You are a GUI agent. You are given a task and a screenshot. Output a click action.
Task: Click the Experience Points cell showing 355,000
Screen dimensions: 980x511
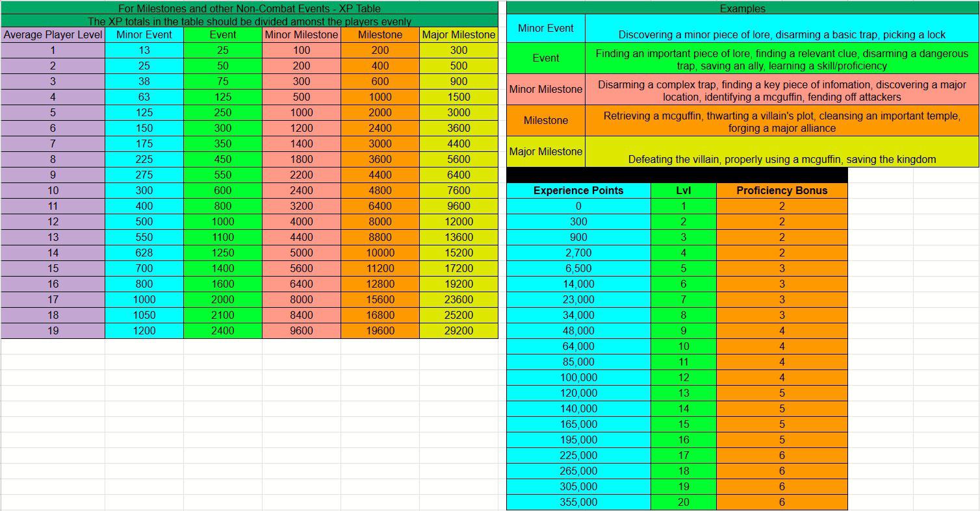pyautogui.click(x=578, y=502)
